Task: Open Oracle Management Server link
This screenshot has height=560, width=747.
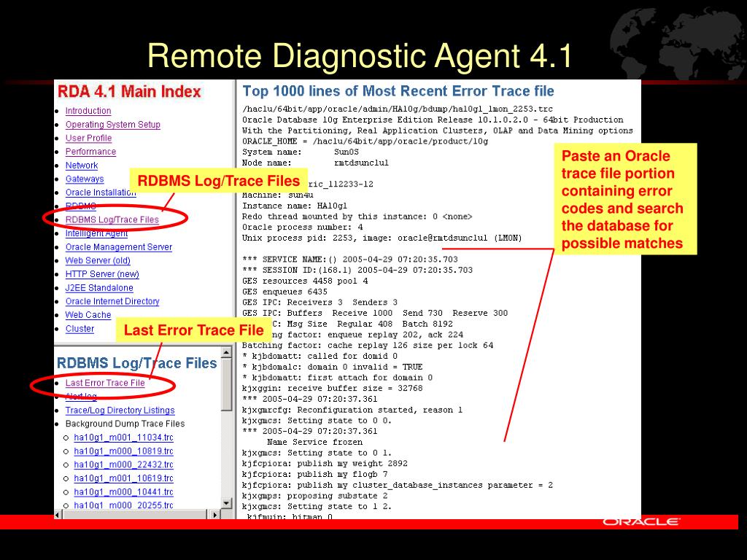Action: [x=119, y=247]
